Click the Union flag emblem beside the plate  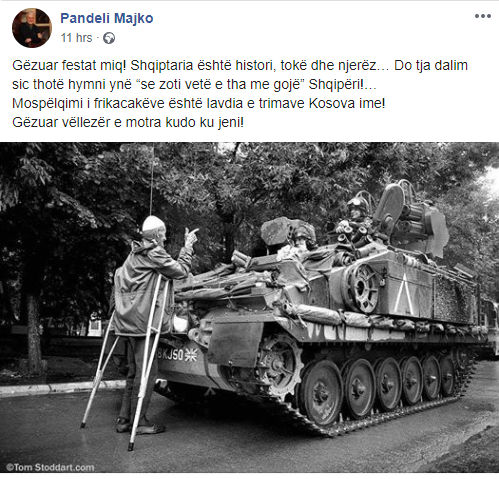pyautogui.click(x=191, y=355)
